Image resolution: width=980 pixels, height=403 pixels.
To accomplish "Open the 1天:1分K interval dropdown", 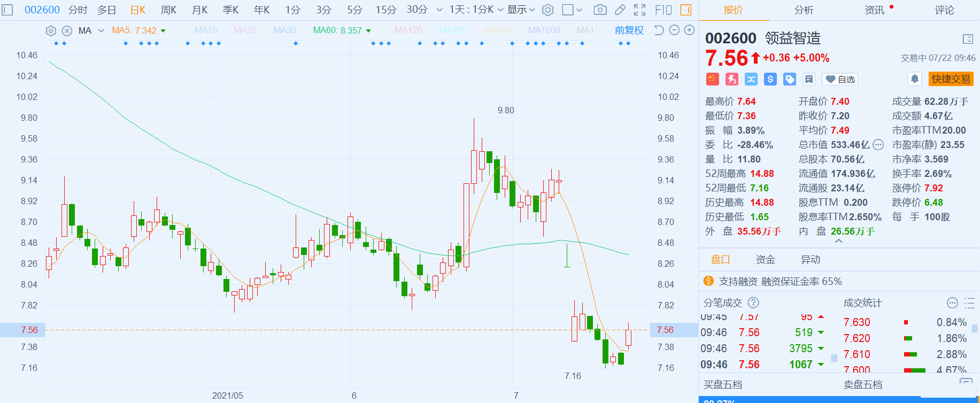I will [x=476, y=10].
